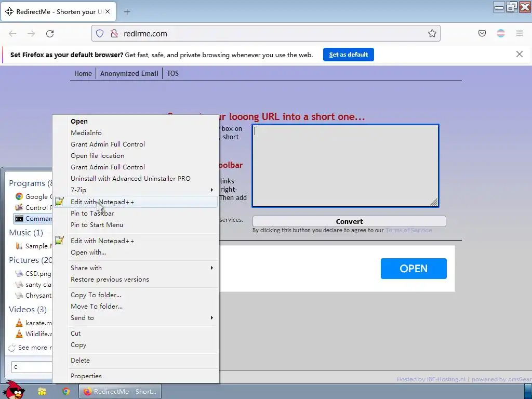
Task: Select Open file location
Action: point(97,156)
